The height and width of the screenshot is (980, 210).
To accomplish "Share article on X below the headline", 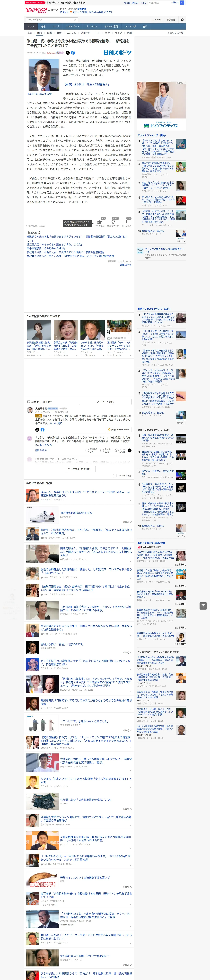I will click(x=68, y=53).
